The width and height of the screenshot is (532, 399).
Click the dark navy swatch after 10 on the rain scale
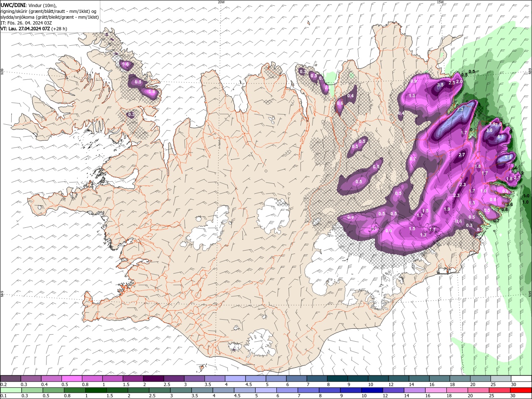tap(372, 390)
